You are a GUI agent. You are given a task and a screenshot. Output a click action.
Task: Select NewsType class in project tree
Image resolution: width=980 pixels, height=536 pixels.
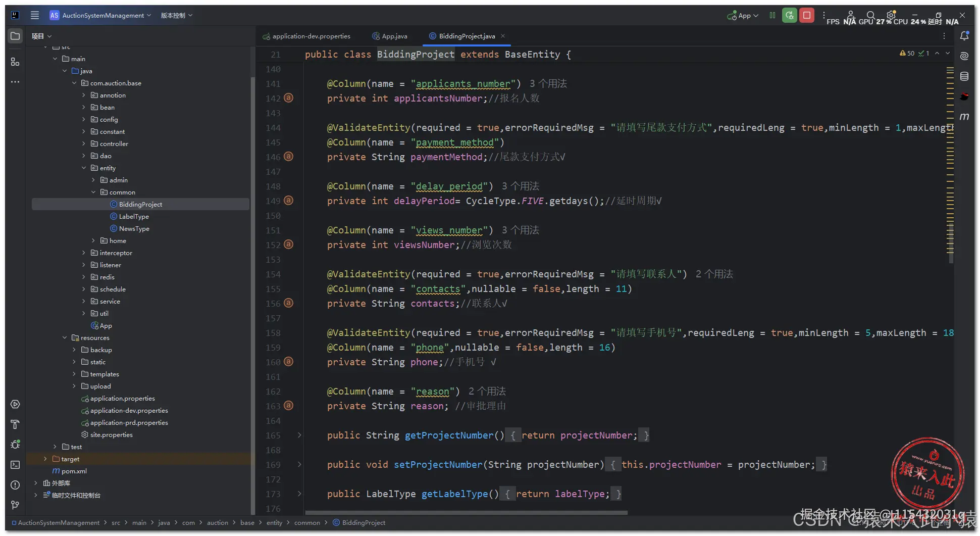[134, 228]
